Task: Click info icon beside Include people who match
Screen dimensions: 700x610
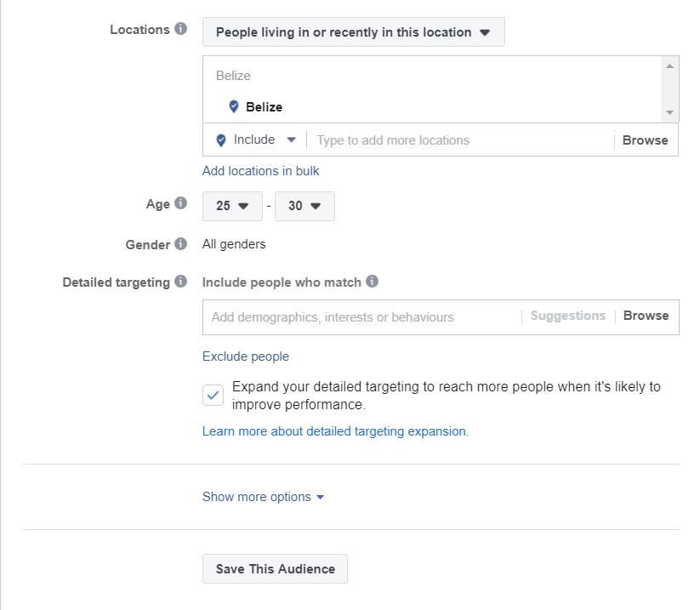Action: 372,282
